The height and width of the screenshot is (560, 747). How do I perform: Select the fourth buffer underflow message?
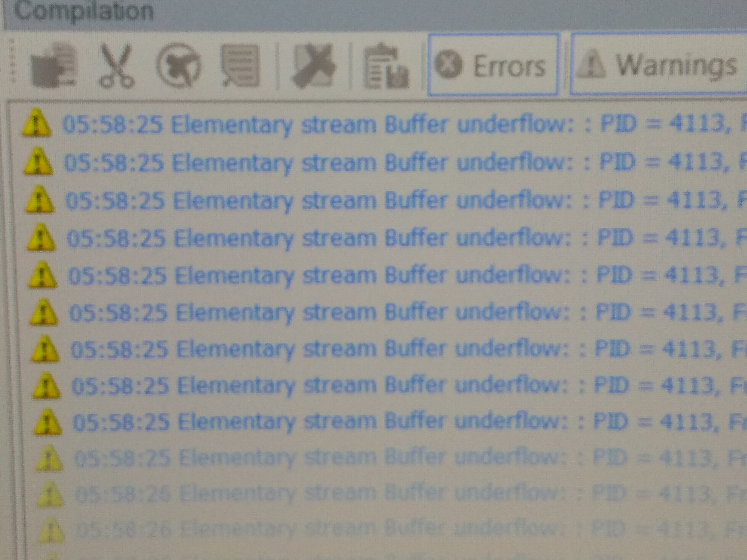point(384,238)
